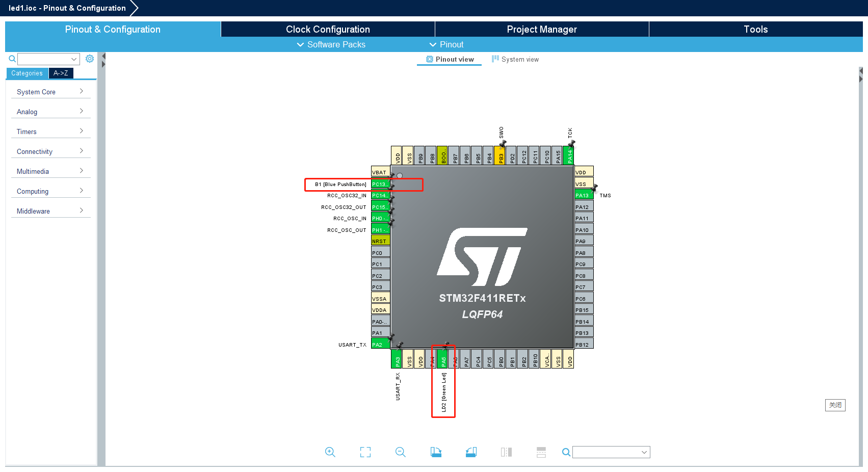
Task: Open the Project Manager page
Action: click(x=541, y=29)
